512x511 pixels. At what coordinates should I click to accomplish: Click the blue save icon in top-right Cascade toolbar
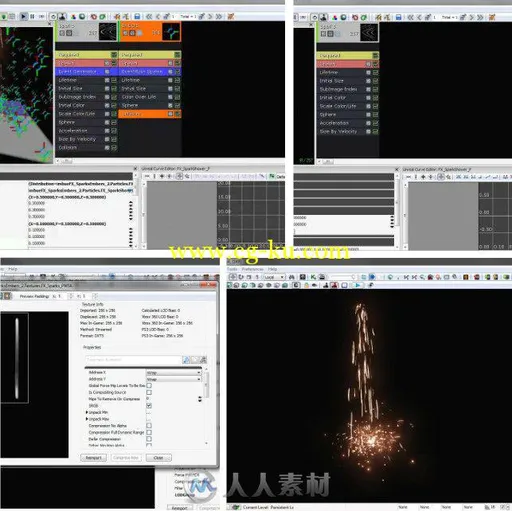398,17
